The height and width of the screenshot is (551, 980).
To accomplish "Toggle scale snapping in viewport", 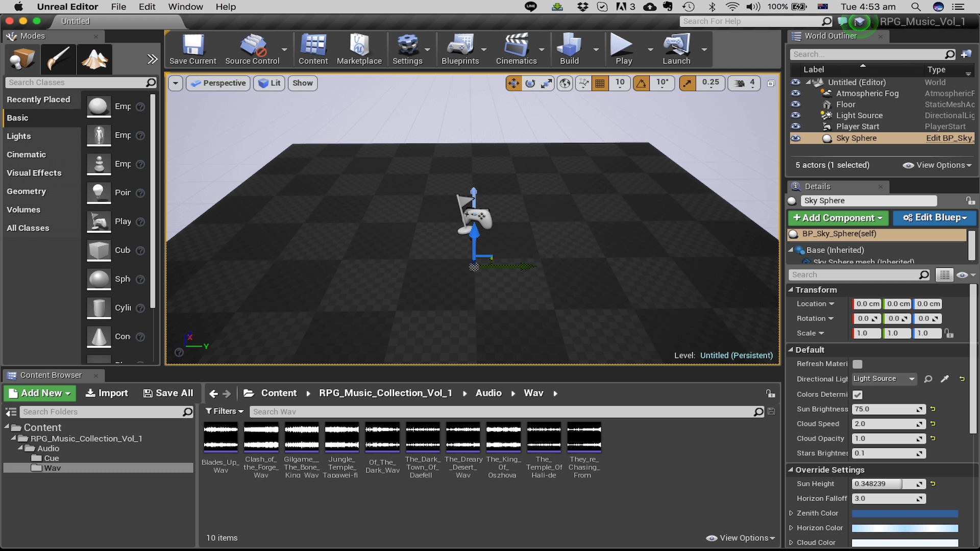I will click(688, 83).
